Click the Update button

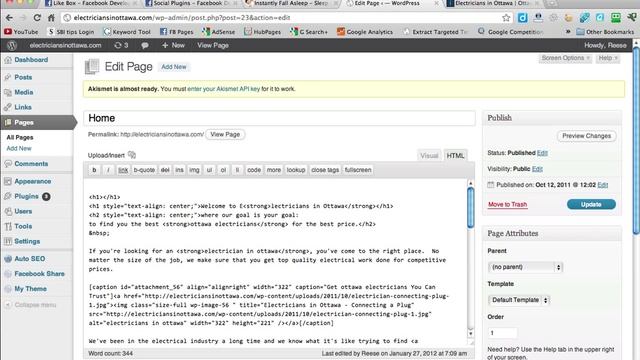coord(591,204)
